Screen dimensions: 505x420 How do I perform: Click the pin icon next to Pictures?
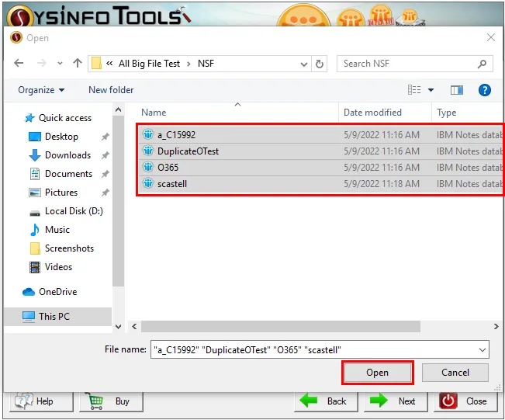pyautogui.click(x=105, y=193)
